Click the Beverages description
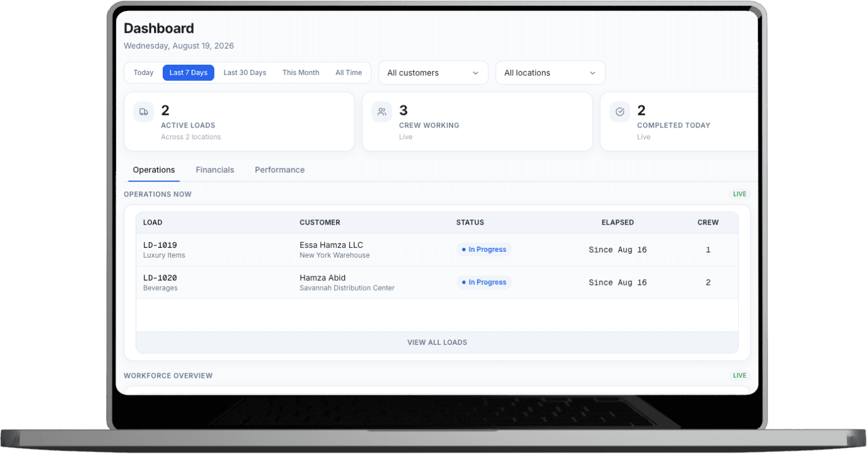 [160, 288]
